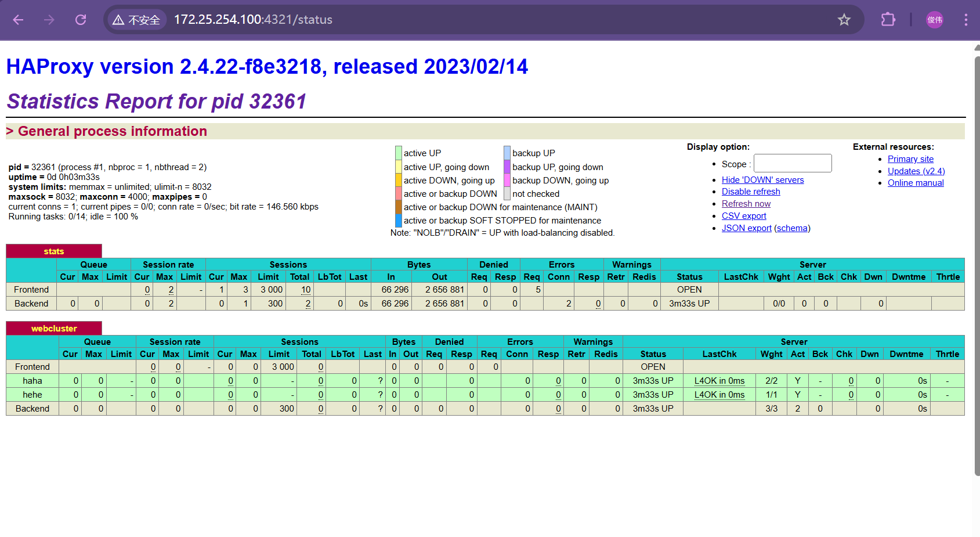
Task: Click the Statistics Report for pid 32361 heading
Action: point(157,102)
